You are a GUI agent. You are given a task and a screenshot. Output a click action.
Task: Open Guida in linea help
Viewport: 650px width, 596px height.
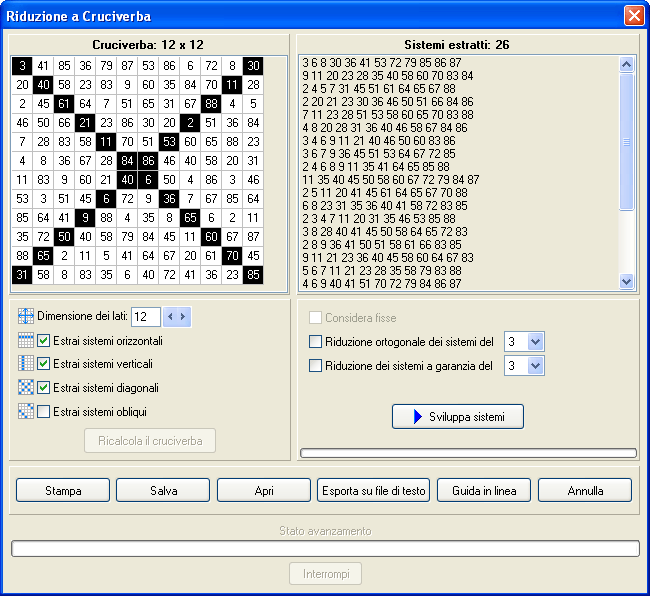pyautogui.click(x=484, y=490)
